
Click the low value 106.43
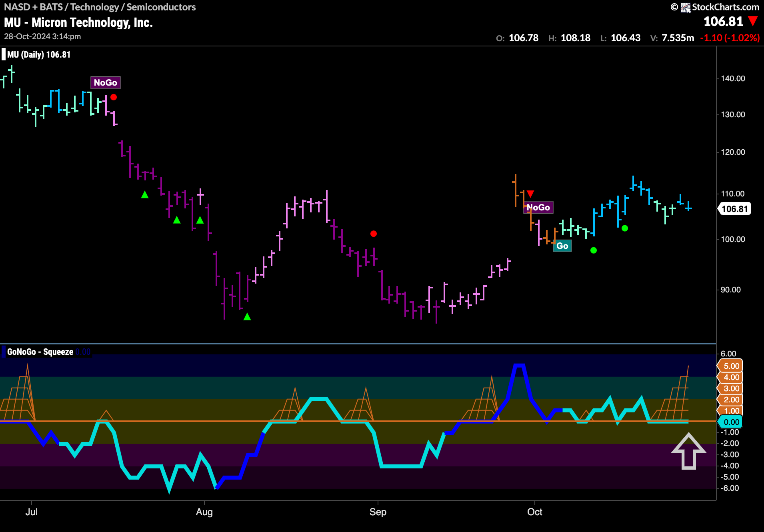626,38
